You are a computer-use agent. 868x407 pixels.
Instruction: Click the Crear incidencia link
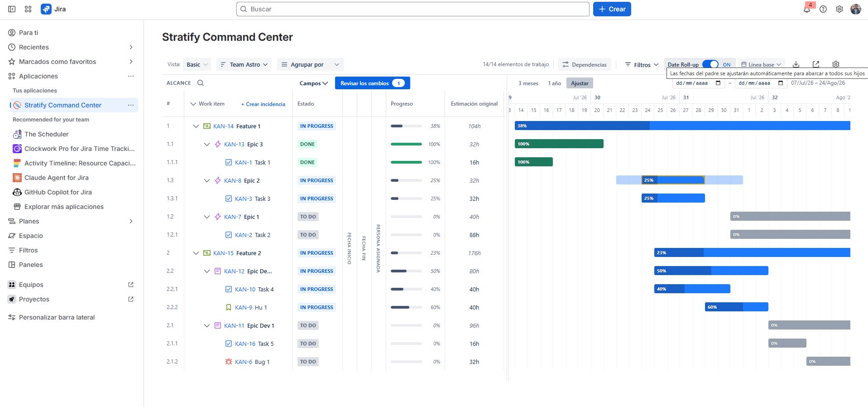coord(263,104)
